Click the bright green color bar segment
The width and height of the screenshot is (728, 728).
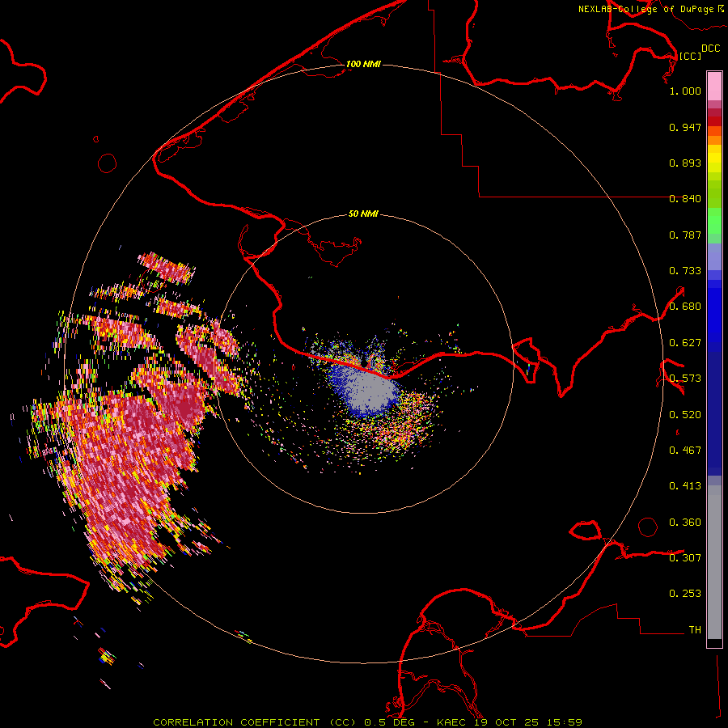[714, 221]
